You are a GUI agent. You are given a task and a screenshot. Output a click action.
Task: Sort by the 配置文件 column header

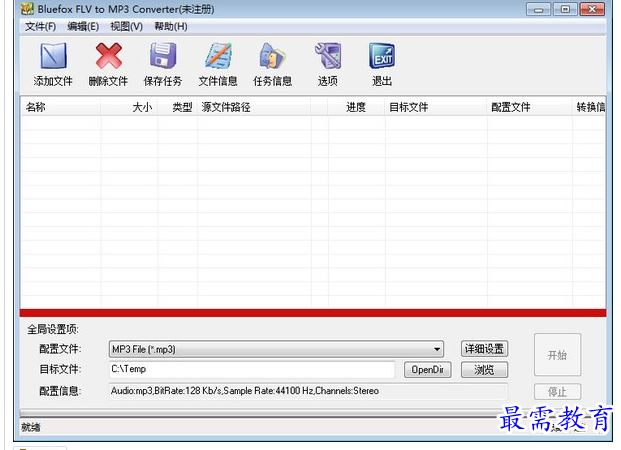point(530,107)
